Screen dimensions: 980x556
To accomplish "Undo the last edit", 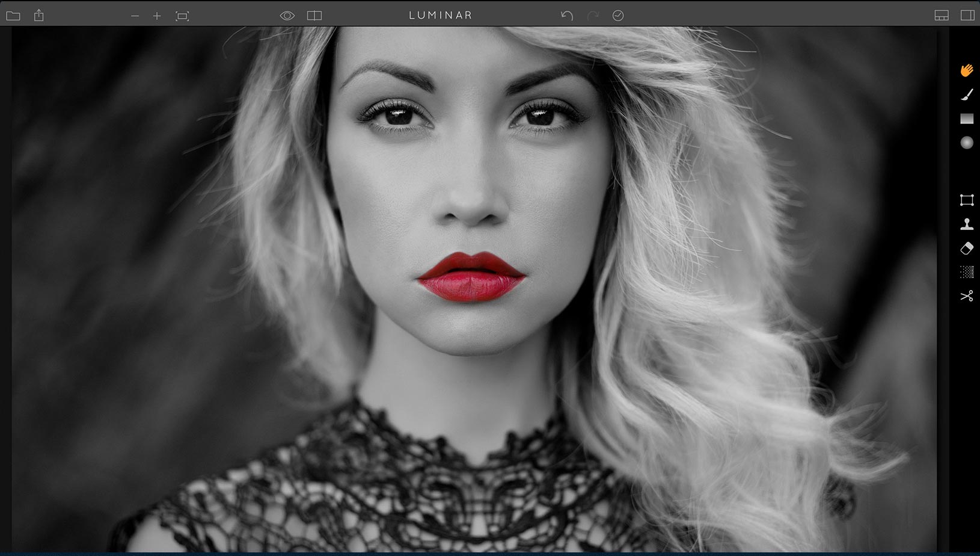I will coord(566,16).
